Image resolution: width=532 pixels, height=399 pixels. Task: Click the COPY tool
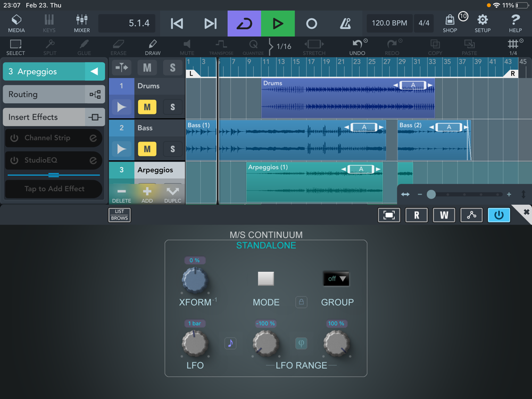[x=435, y=47]
